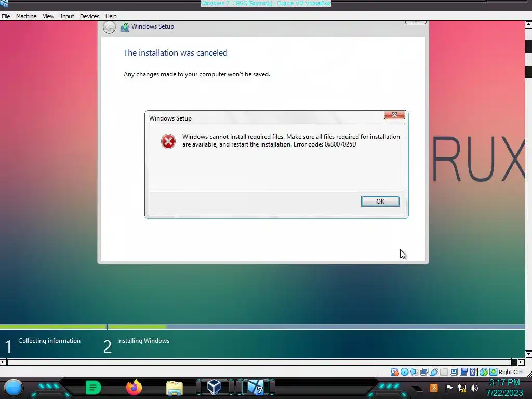Open the green chat app on taskbar
This screenshot has width=532, height=399.
coord(94,388)
